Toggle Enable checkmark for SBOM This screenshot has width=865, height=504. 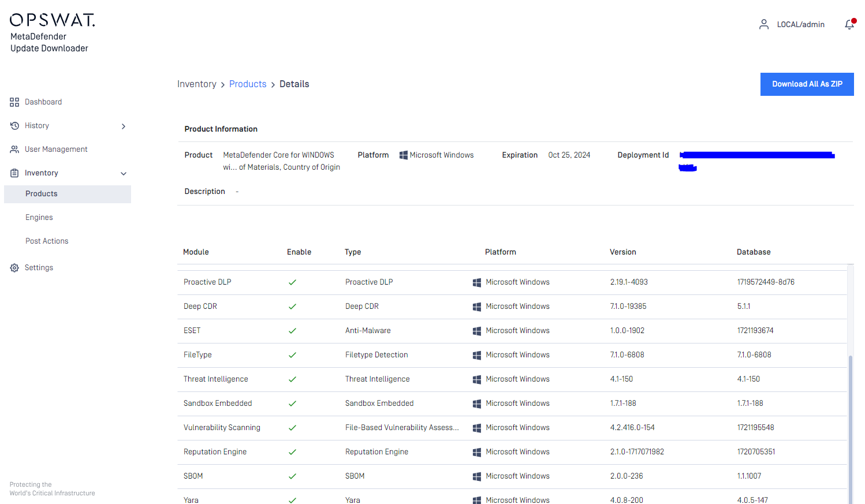click(292, 476)
